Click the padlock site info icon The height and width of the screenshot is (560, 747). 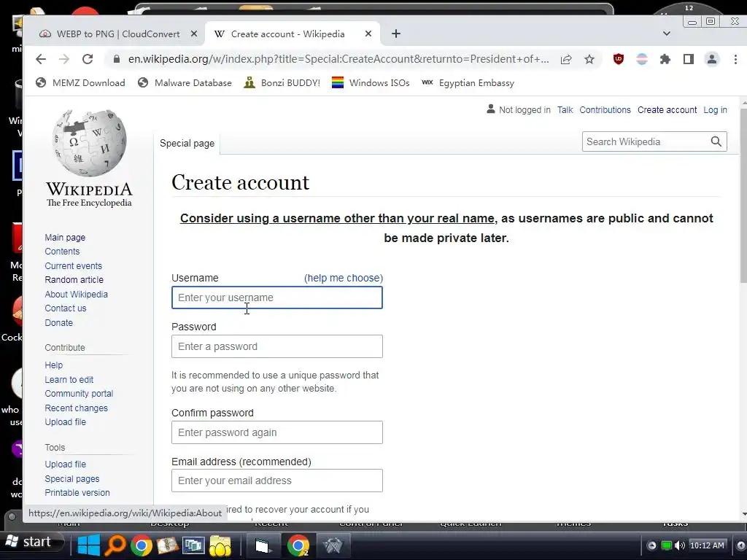pyautogui.click(x=116, y=59)
